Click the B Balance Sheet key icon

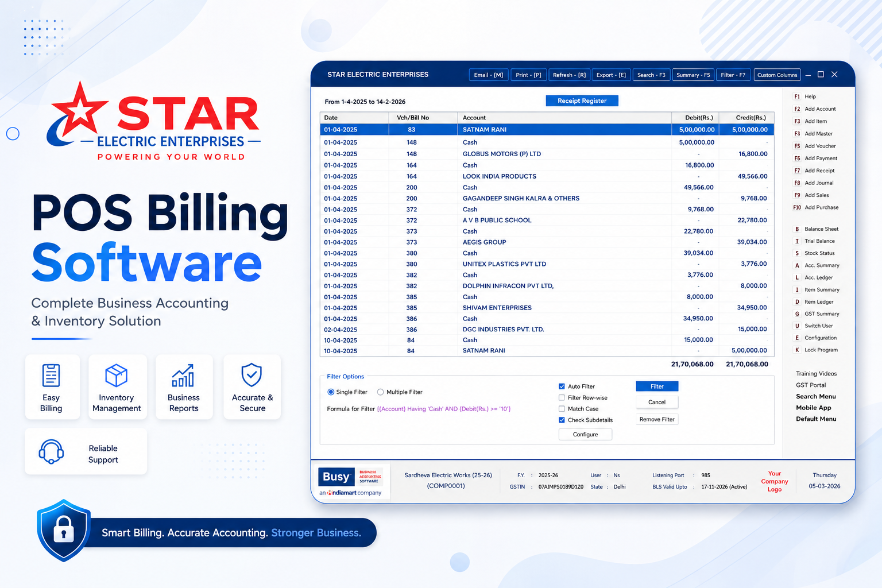tap(797, 229)
